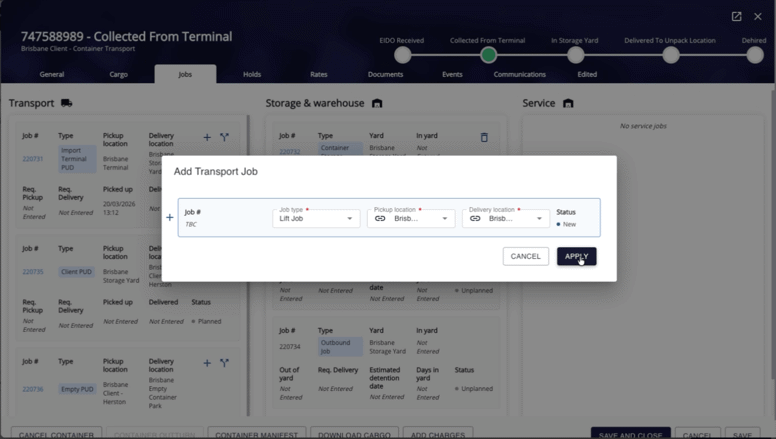Open the Delivery location dropdown
This screenshot has width=776, height=439.
pos(506,218)
